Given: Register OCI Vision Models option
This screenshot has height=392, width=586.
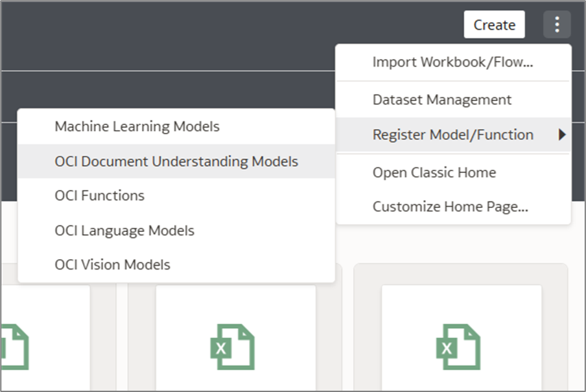Looking at the screenshot, I should pyautogui.click(x=113, y=264).
